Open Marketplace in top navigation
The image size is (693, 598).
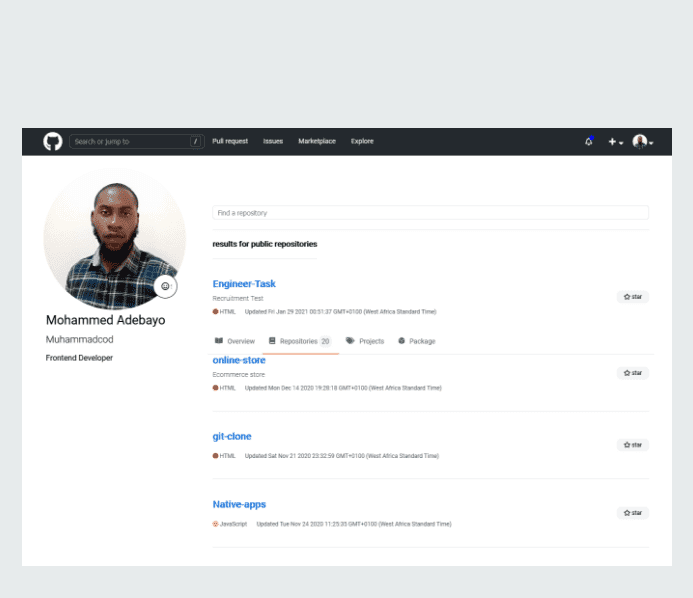[x=317, y=141]
